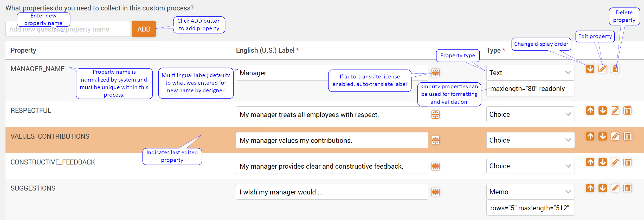Move CONSTRUCTIVE_FEEDBACK property up
The height and width of the screenshot is (220, 644).
pos(590,162)
